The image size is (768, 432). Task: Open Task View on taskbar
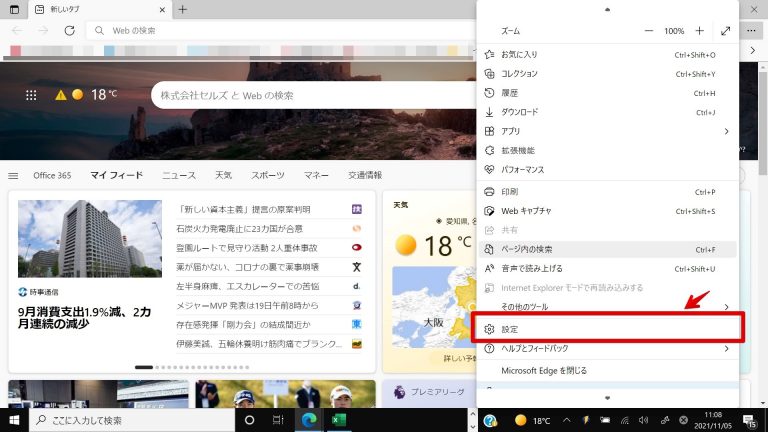(278, 420)
